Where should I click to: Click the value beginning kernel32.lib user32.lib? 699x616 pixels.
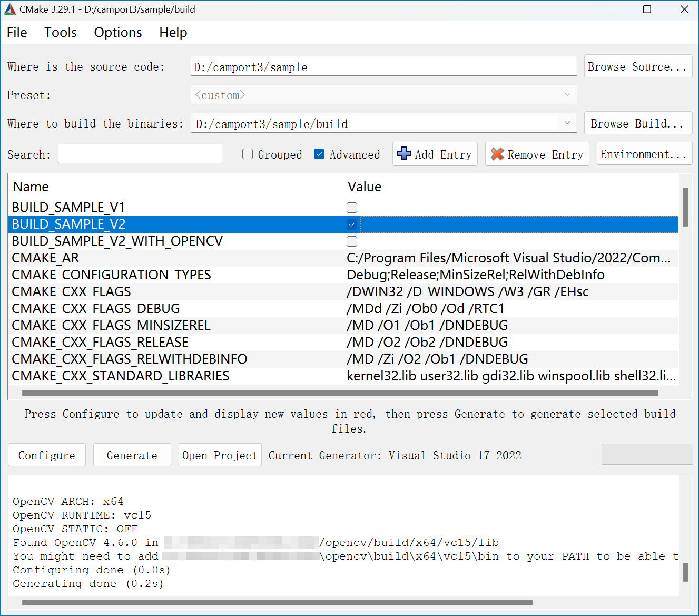click(511, 376)
